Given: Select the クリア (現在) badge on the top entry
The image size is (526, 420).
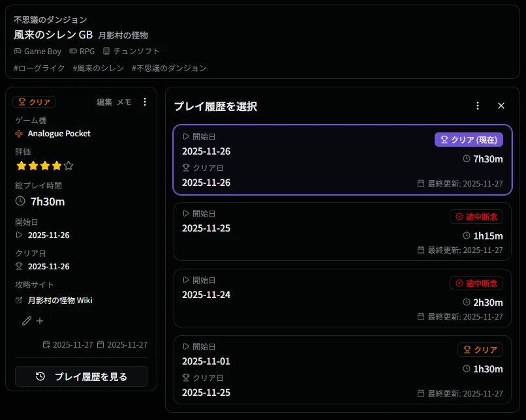Looking at the screenshot, I should tap(469, 140).
